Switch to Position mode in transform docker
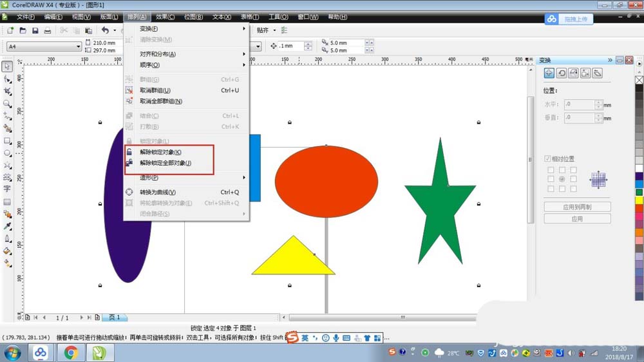The height and width of the screenshot is (362, 644). (x=549, y=73)
